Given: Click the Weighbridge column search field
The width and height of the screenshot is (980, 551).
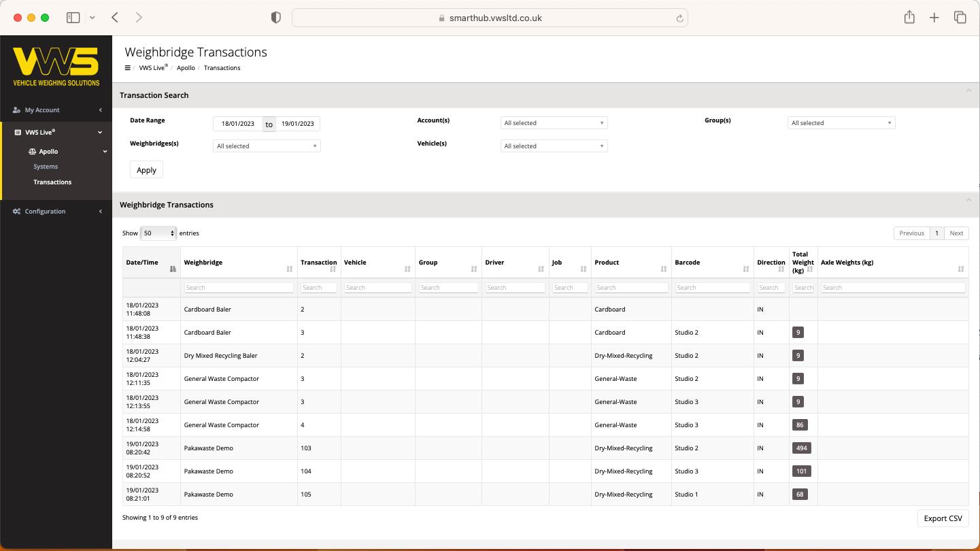Looking at the screenshot, I should (x=239, y=288).
